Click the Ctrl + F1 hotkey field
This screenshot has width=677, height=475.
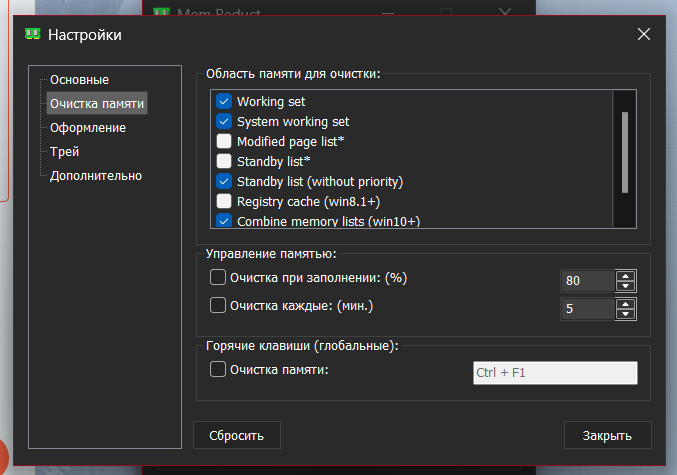(x=554, y=373)
